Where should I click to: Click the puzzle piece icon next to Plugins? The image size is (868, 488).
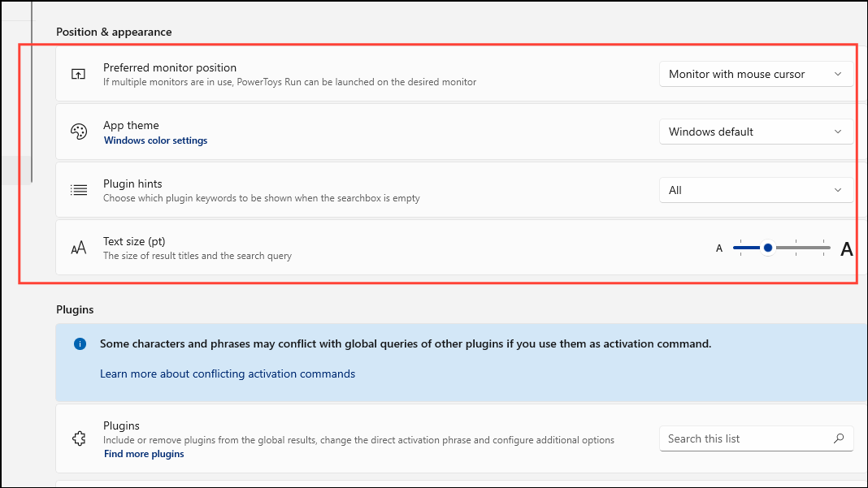coord(78,438)
